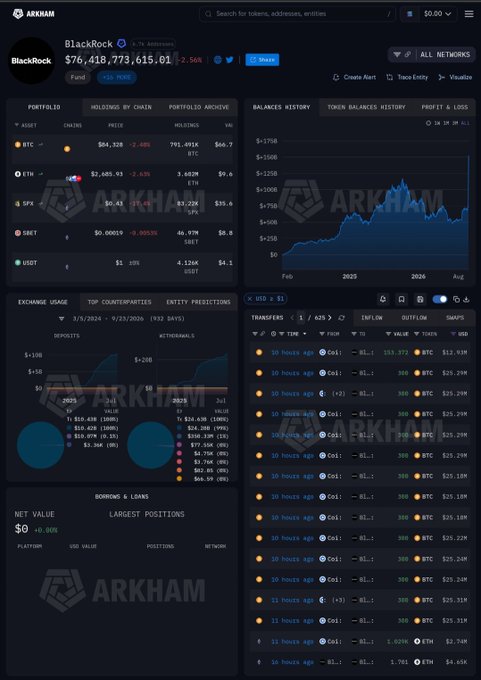The image size is (481, 680).
Task: Click the BlackRock entity logo
Action: [32, 61]
